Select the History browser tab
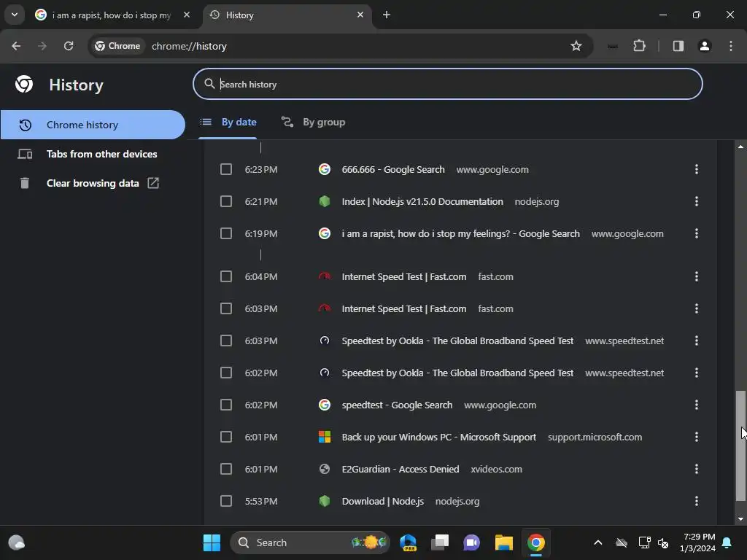 287,15
